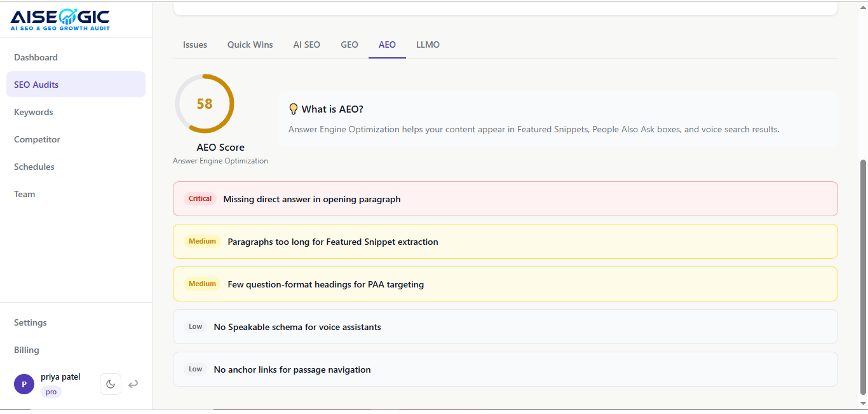Click the page vertical scrollbar
868x414 pixels.
(x=863, y=277)
